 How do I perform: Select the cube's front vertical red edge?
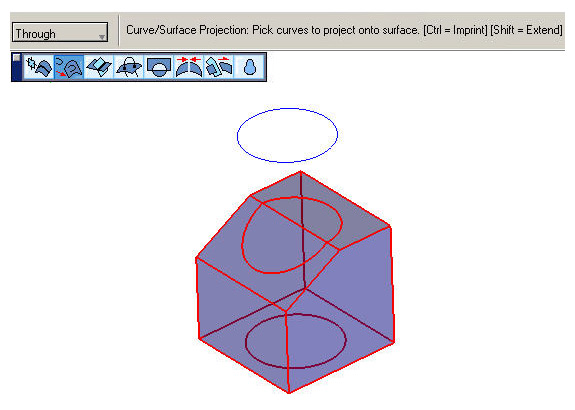point(287,352)
